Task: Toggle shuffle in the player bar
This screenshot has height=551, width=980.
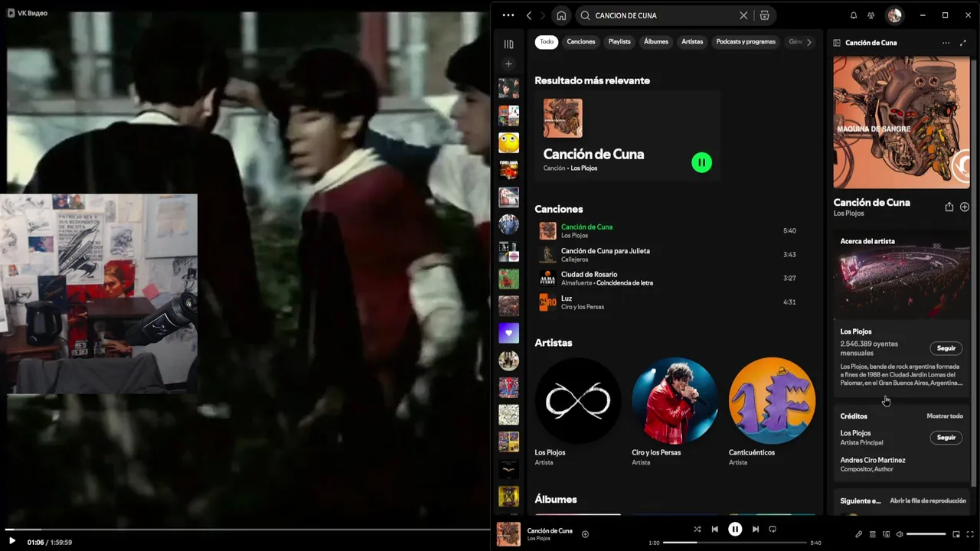Action: click(x=697, y=529)
